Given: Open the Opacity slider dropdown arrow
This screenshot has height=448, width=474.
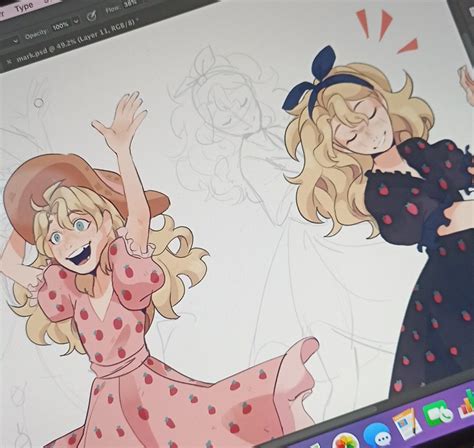Looking at the screenshot, I should tap(76, 21).
